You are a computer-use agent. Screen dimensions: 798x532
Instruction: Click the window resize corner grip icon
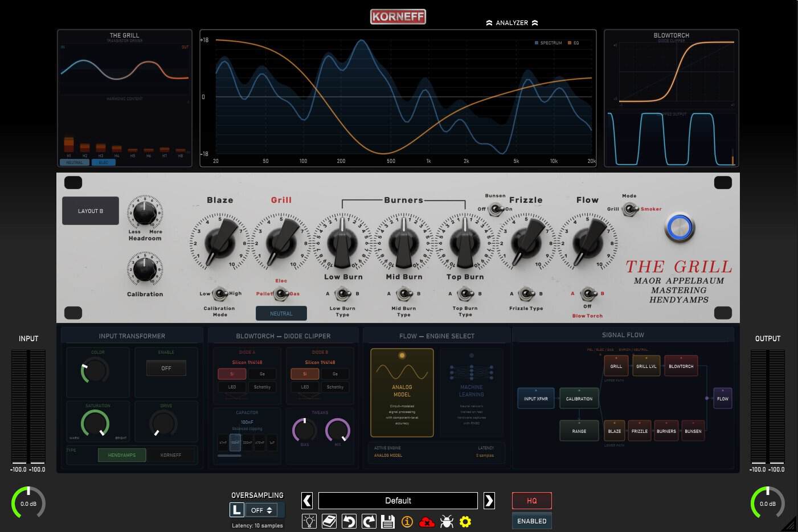pos(789,523)
